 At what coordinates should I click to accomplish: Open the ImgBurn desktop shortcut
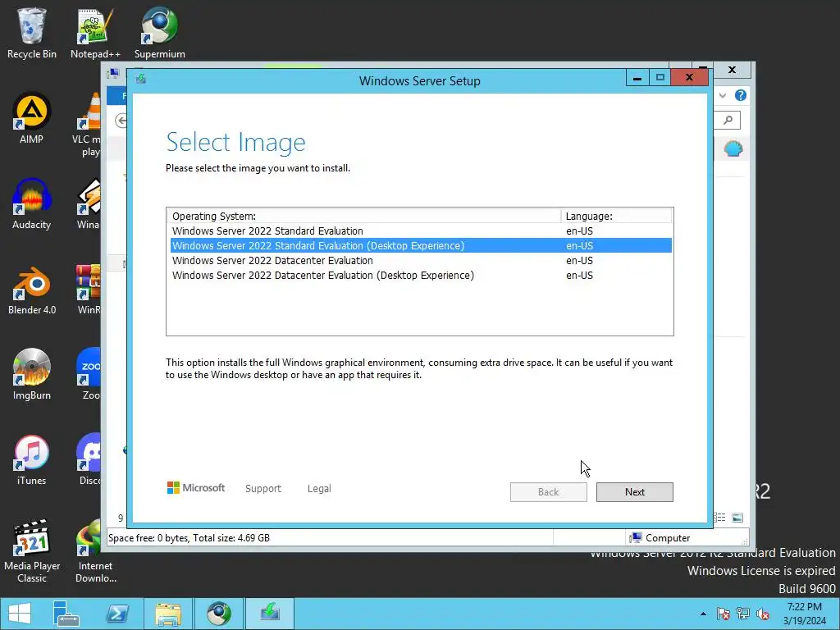coord(32,374)
